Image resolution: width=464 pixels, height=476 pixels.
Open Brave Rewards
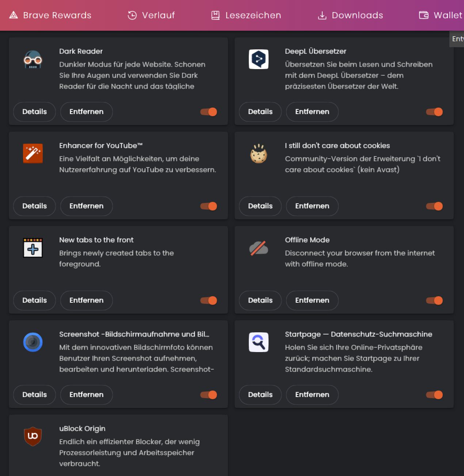coord(50,15)
